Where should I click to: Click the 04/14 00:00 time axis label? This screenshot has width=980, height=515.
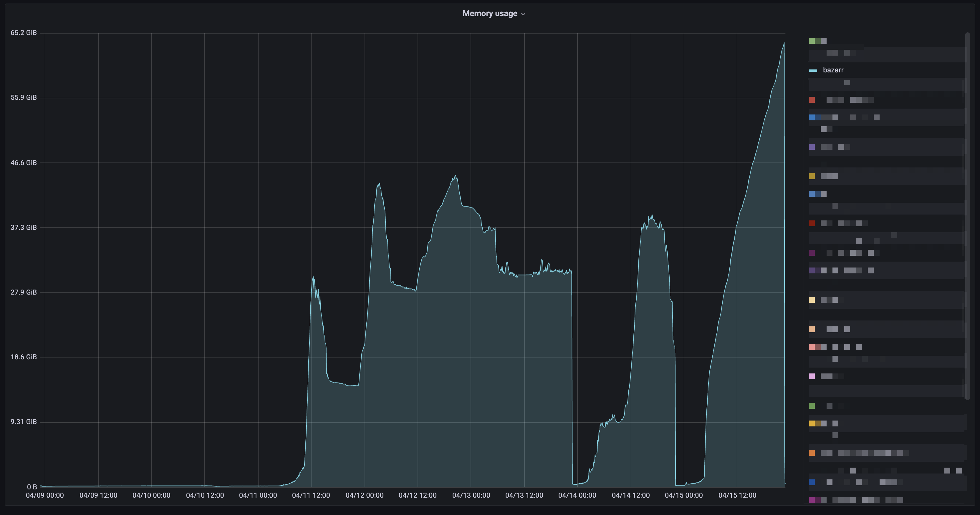(577, 495)
